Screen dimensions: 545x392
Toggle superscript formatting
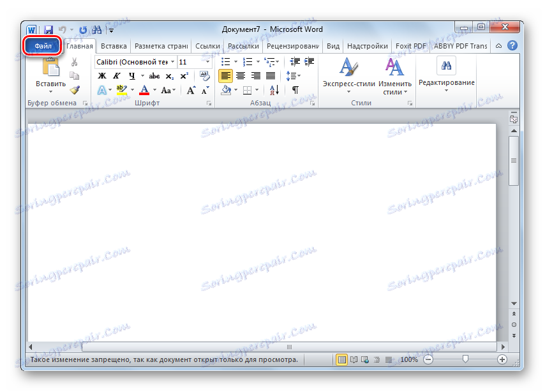pyautogui.click(x=184, y=76)
